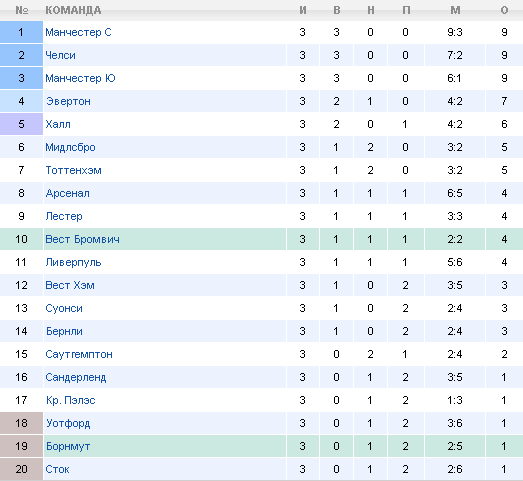Open the Тоттенхэм team page
The height and width of the screenshot is (481, 523).
coord(73,170)
